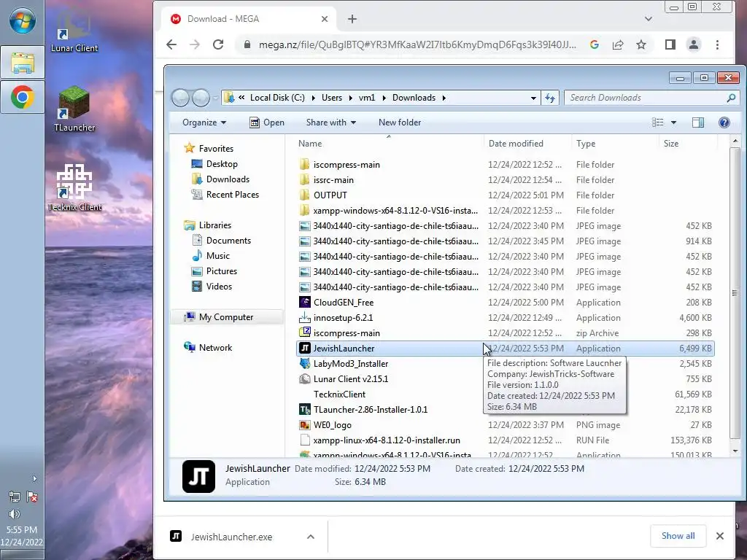Click Show all downloads button
The image size is (747, 560).
coord(678,536)
